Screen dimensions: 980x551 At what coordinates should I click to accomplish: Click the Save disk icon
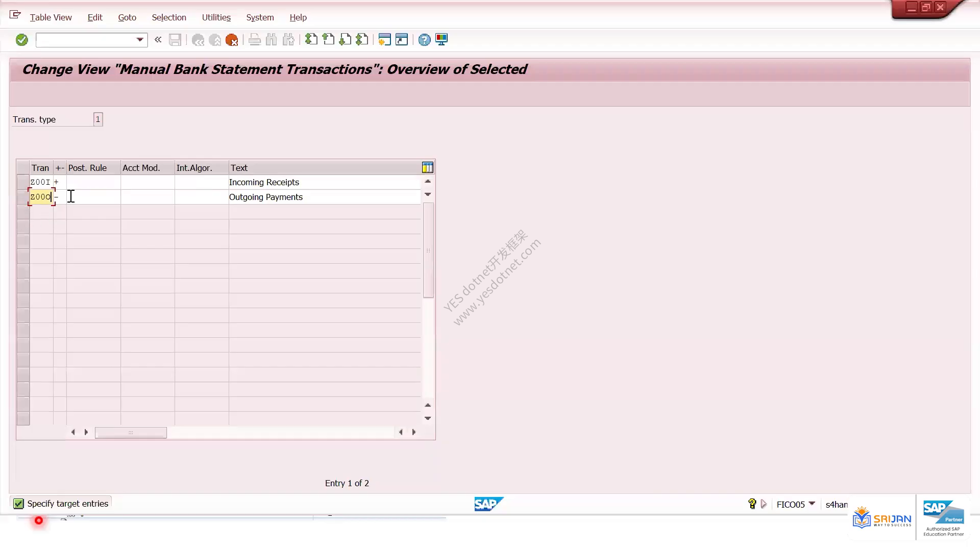[175, 40]
